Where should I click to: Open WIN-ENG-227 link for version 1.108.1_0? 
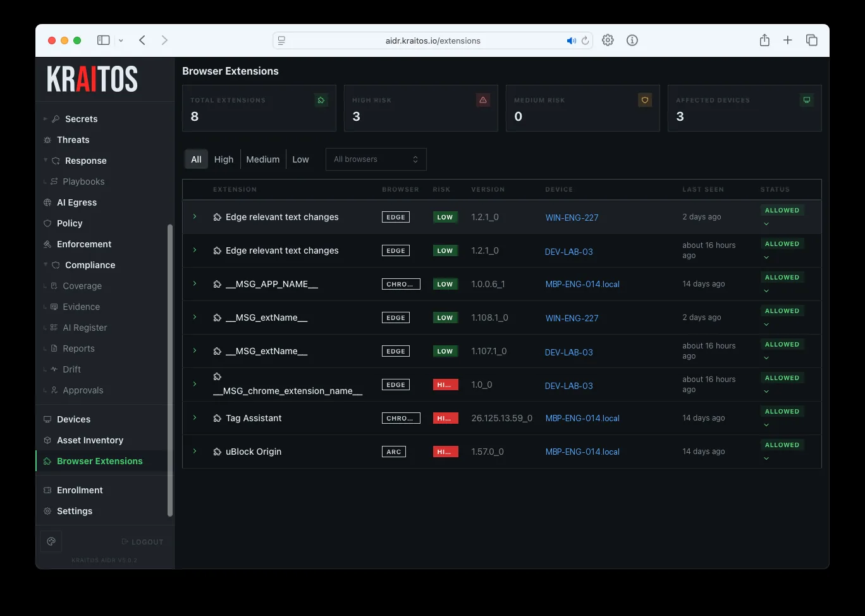(x=572, y=318)
